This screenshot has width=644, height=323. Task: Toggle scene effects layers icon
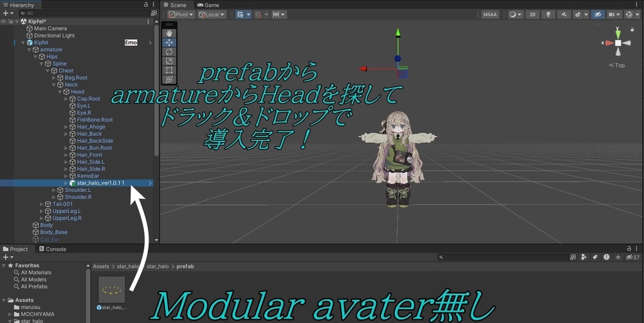pyautogui.click(x=578, y=14)
